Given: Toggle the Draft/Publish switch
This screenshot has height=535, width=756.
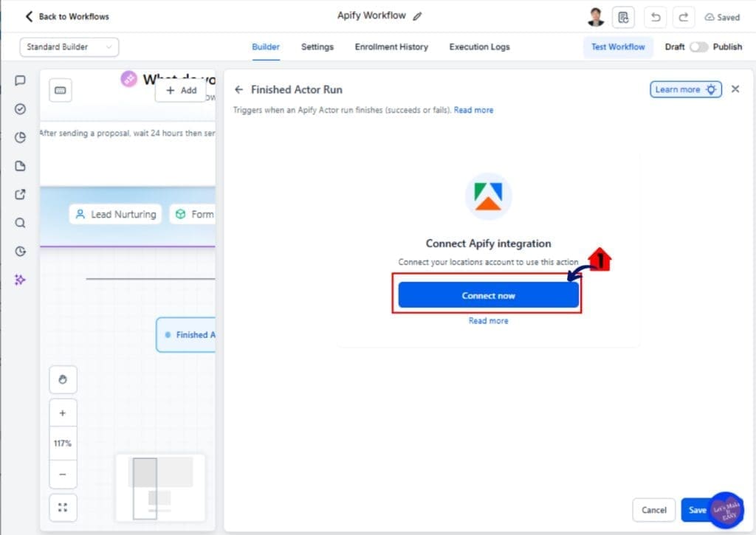Looking at the screenshot, I should 698,46.
